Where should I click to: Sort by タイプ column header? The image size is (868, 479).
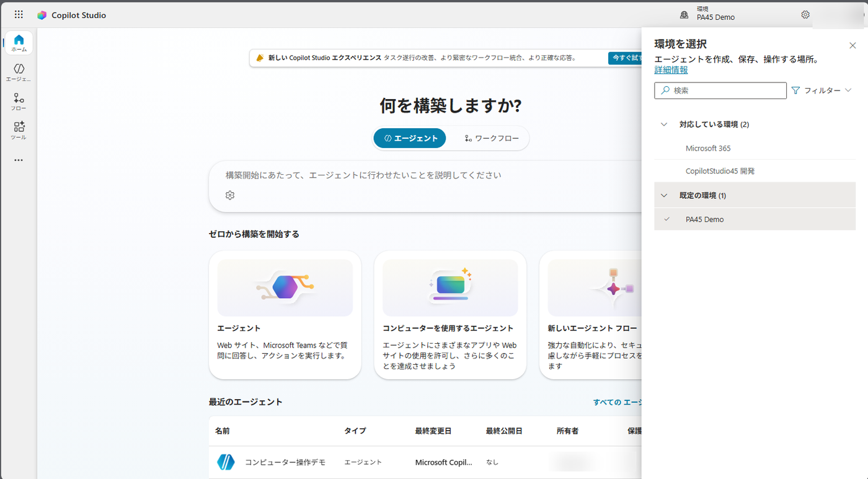point(355,431)
